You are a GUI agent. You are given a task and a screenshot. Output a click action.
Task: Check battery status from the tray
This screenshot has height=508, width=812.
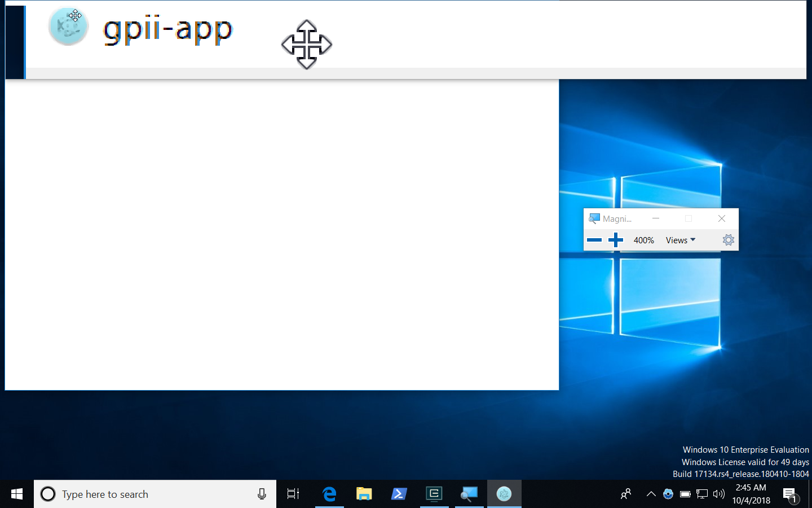[685, 494]
